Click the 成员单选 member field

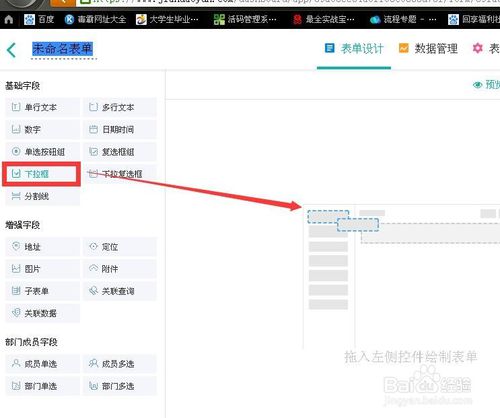click(x=43, y=364)
